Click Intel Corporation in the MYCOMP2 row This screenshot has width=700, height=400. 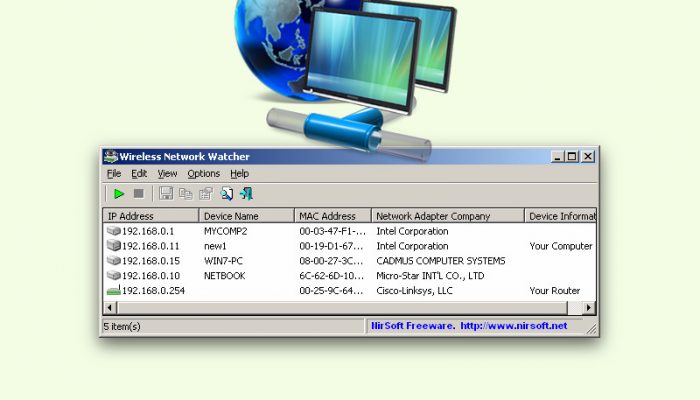pos(412,231)
